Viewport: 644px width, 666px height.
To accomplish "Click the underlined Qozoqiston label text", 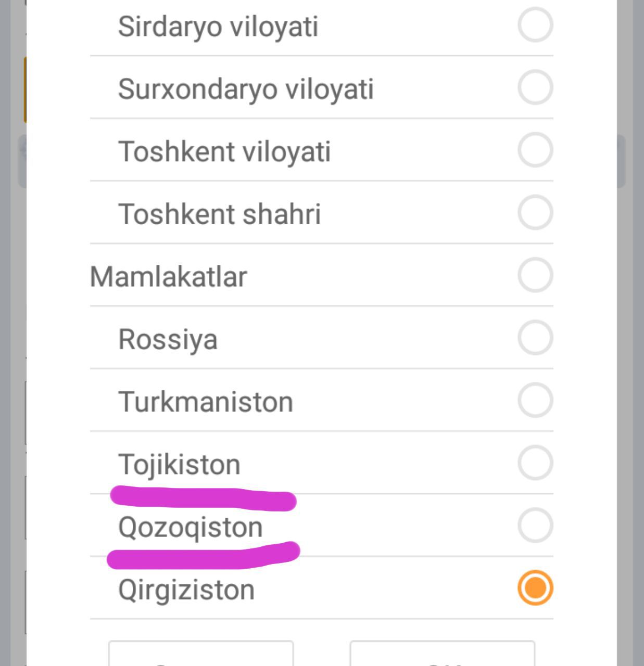I will point(190,527).
